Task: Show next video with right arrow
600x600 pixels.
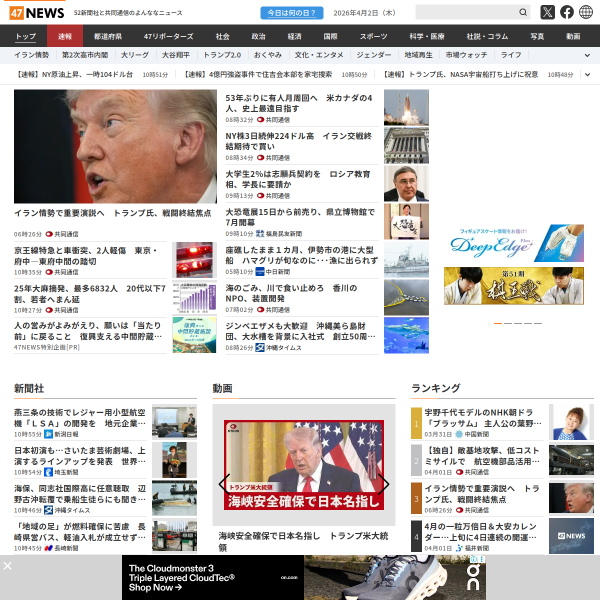Action: point(383,484)
